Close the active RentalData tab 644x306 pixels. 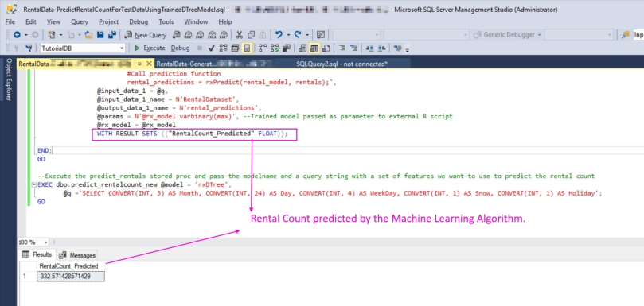[x=149, y=64]
